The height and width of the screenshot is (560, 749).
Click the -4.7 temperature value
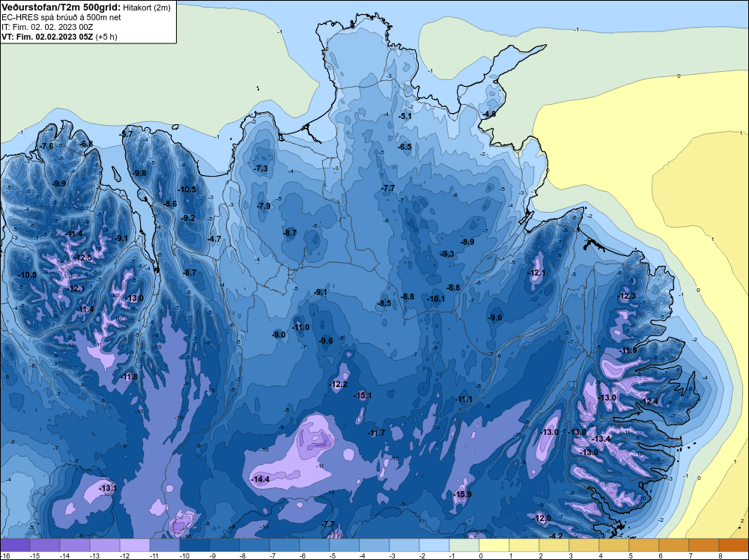214,239
